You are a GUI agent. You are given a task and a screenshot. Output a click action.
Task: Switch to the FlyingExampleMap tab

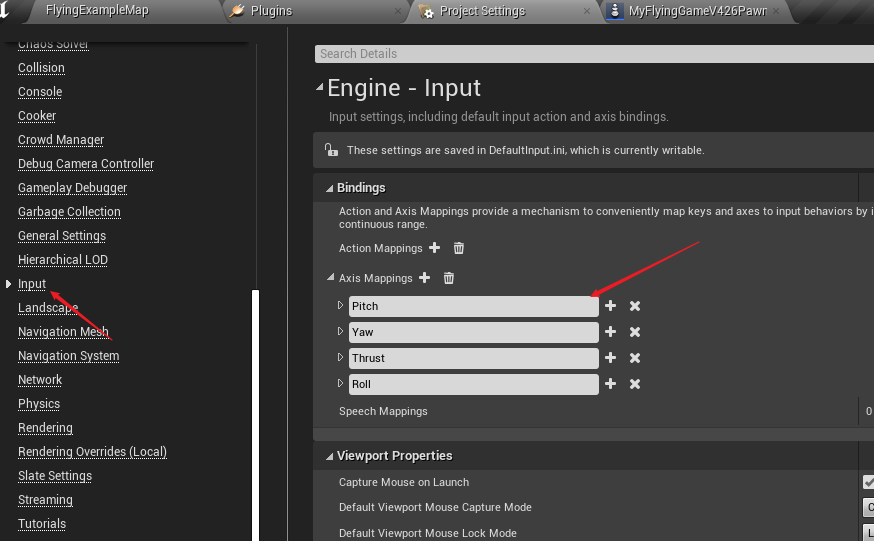[x=97, y=11]
